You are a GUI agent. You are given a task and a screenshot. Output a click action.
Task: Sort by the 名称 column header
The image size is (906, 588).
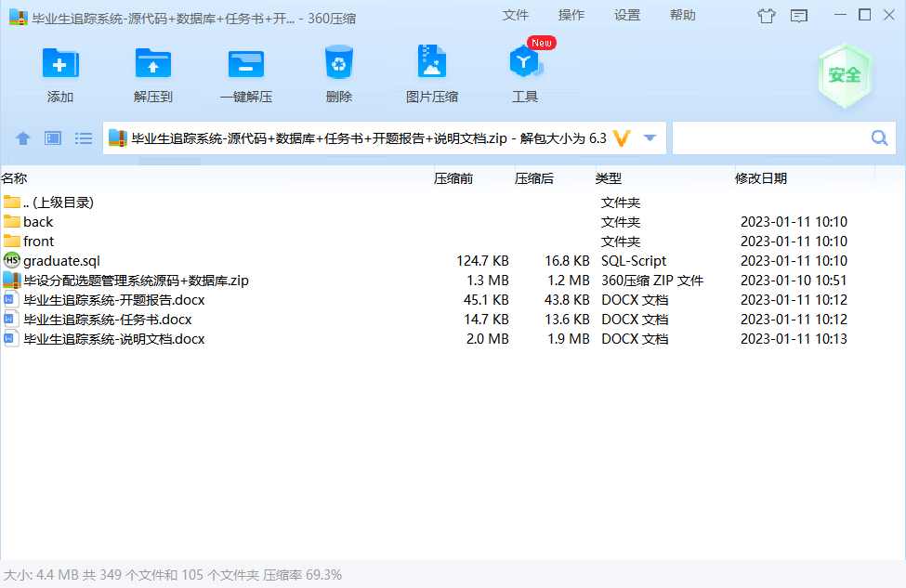pyautogui.click(x=15, y=178)
